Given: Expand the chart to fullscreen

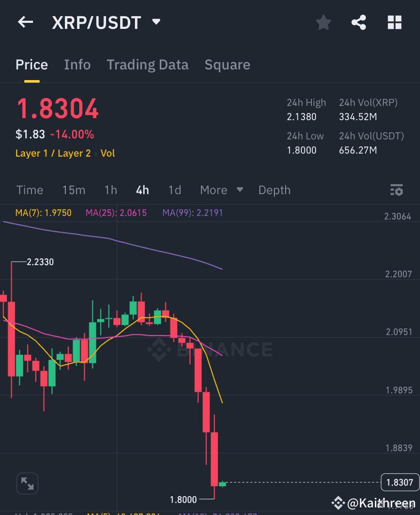Looking at the screenshot, I should (27, 483).
